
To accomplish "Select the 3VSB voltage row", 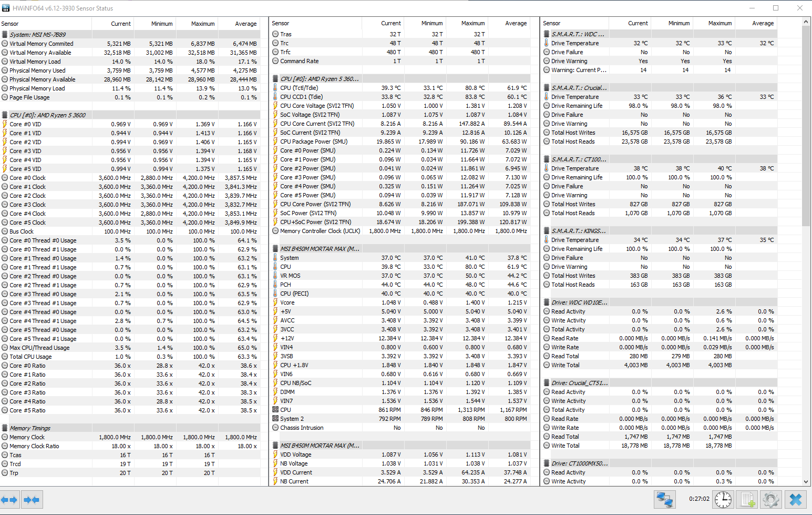I will 400,356.
